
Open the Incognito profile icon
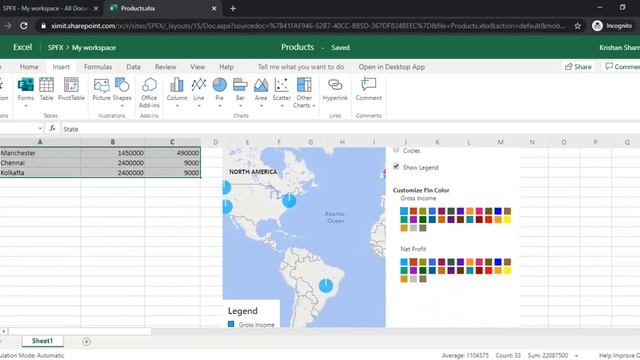[x=597, y=26]
